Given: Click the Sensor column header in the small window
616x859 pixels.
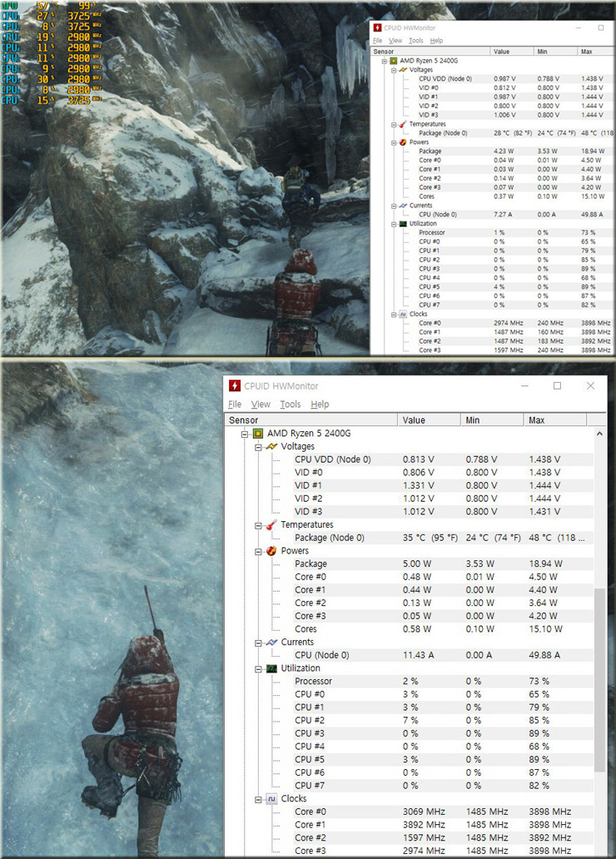Looking at the screenshot, I should (430, 52).
